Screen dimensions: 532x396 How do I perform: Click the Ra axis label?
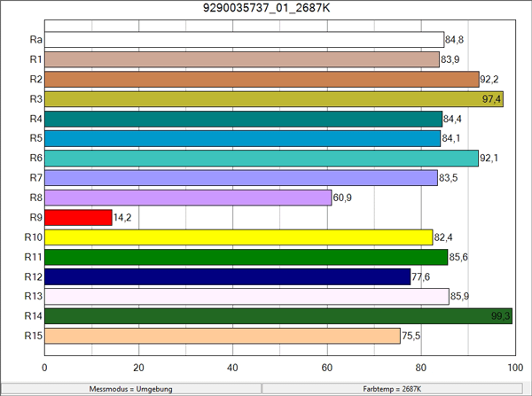(36, 40)
